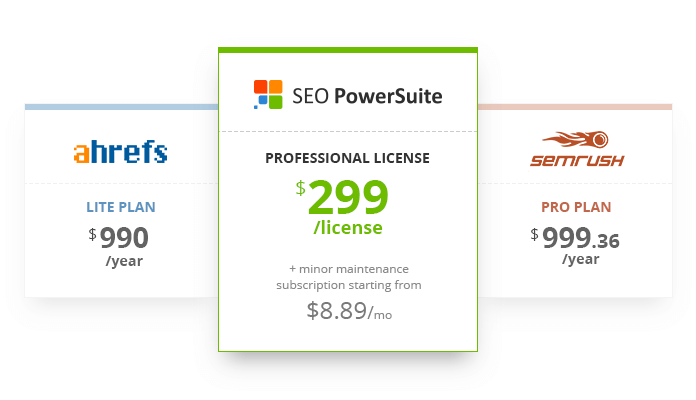Click the minor maintenance subscription text
This screenshot has height=400, width=696.
[349, 277]
